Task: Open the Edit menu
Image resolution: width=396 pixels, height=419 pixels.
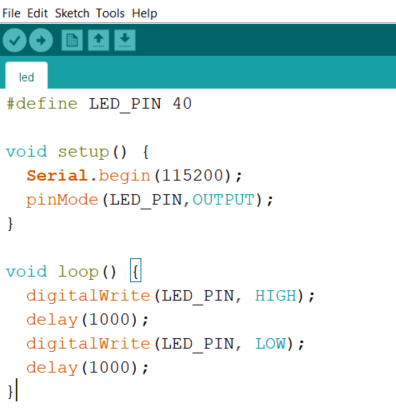Action: click(37, 13)
